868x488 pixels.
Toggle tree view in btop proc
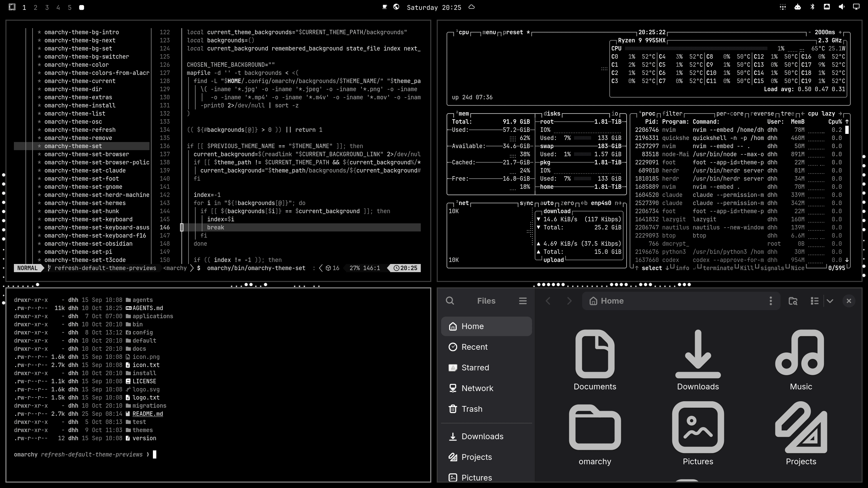point(788,114)
